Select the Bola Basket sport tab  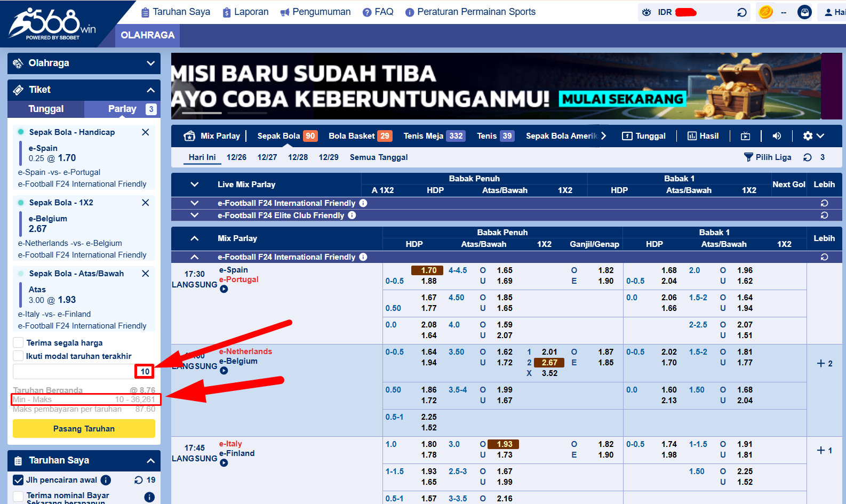360,136
